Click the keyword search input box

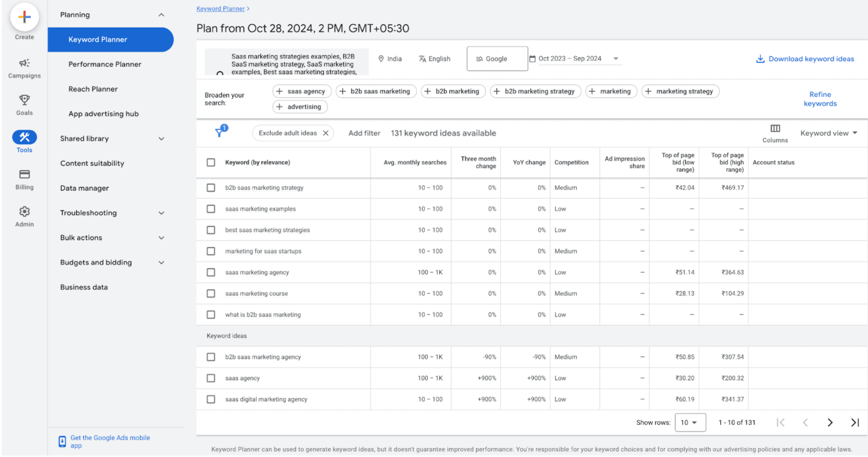286,62
